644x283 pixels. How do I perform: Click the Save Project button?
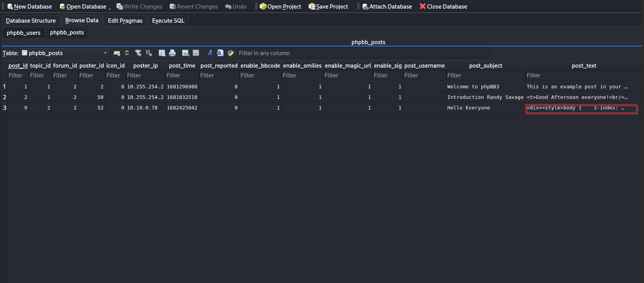point(328,7)
